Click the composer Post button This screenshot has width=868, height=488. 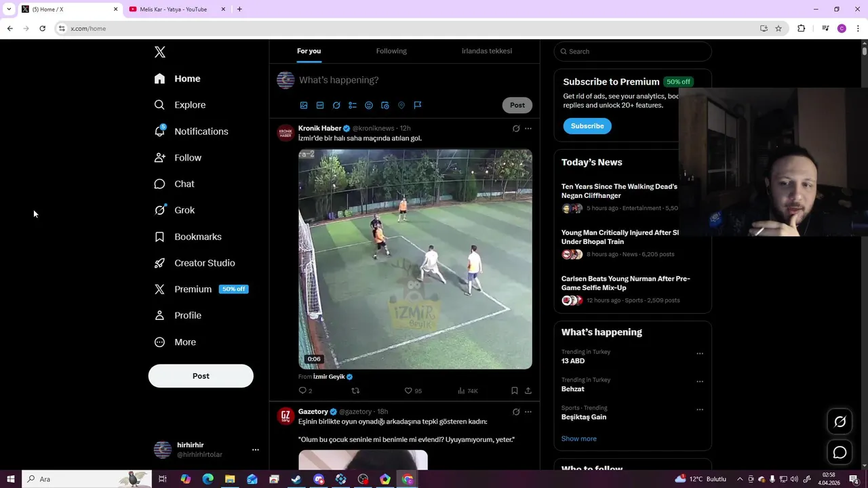click(x=517, y=105)
